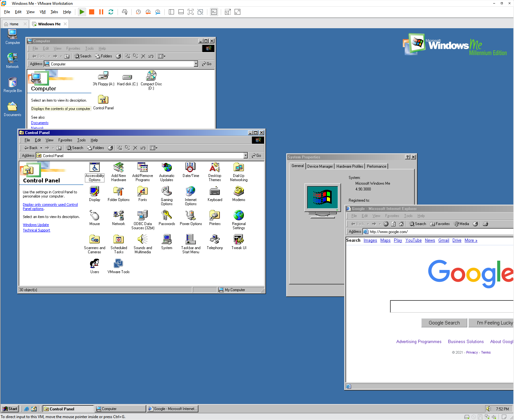
Task: Open VMware VM menu
Action: 43,12
